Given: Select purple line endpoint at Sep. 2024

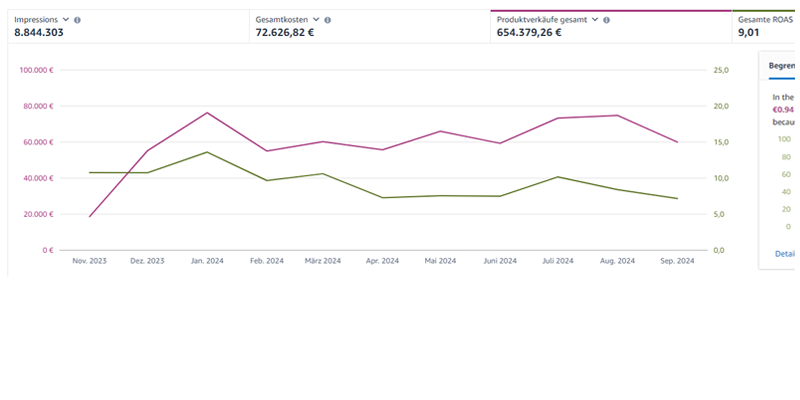Looking at the screenshot, I should click(677, 142).
